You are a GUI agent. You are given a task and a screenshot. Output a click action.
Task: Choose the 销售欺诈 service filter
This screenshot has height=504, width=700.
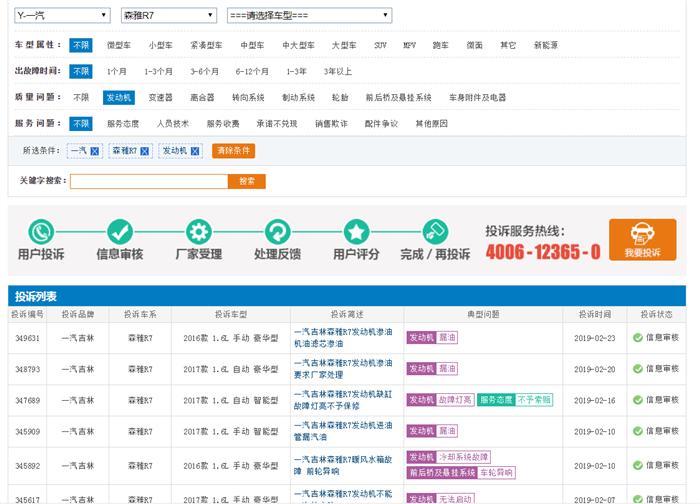click(331, 124)
